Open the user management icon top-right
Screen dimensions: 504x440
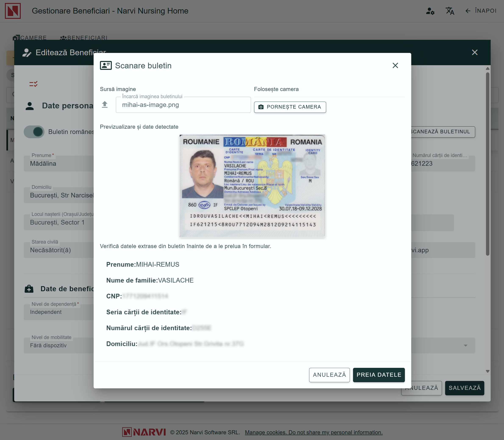click(x=430, y=11)
